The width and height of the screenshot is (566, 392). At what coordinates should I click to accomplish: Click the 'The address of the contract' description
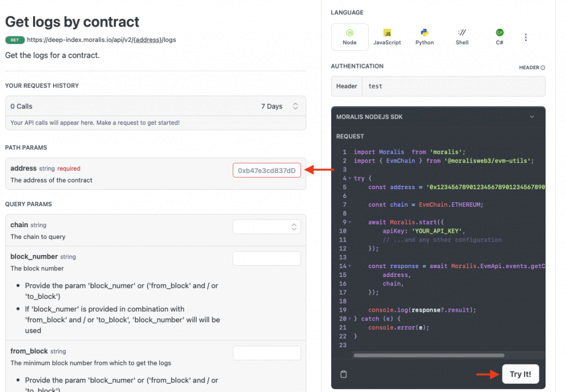click(x=51, y=180)
